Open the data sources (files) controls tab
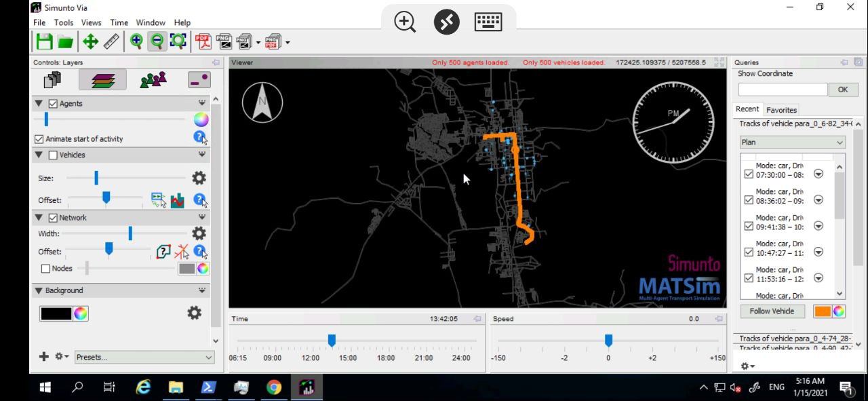Screen dimensions: 868x401 tap(52, 80)
